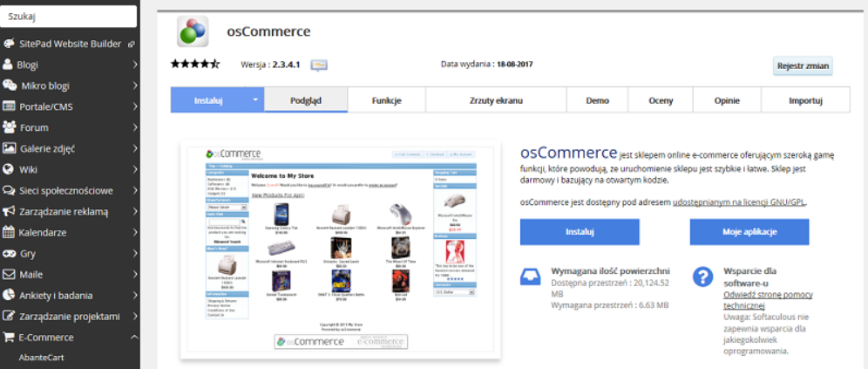Image resolution: width=868 pixels, height=369 pixels.
Task: Click the 'Wymagana przestrzeń : 6.63 MB' text
Action: pyautogui.click(x=610, y=305)
